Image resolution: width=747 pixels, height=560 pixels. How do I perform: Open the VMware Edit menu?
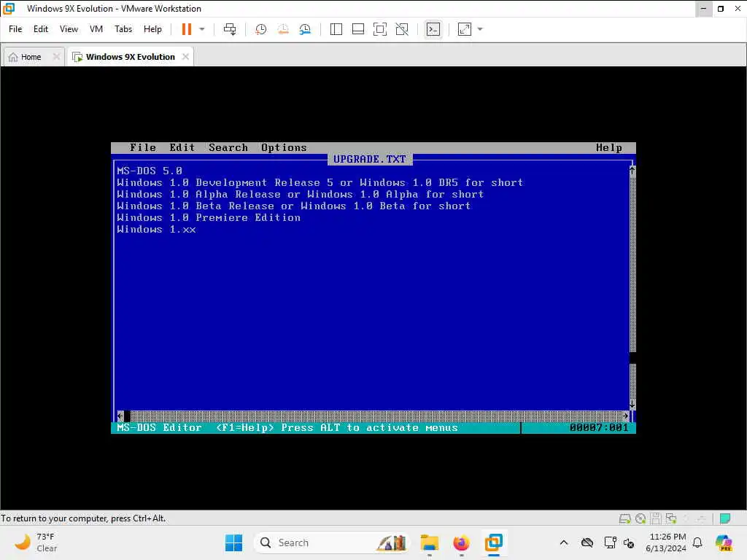tap(41, 29)
